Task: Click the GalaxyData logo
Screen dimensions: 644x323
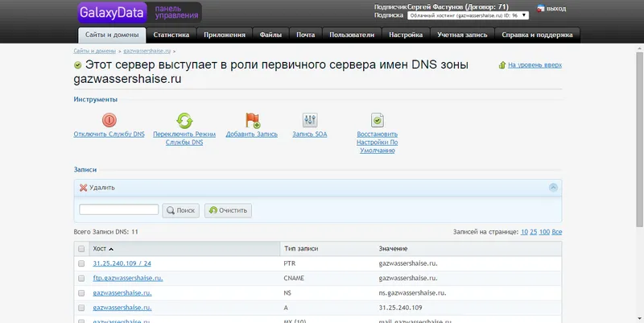Action: [112, 12]
